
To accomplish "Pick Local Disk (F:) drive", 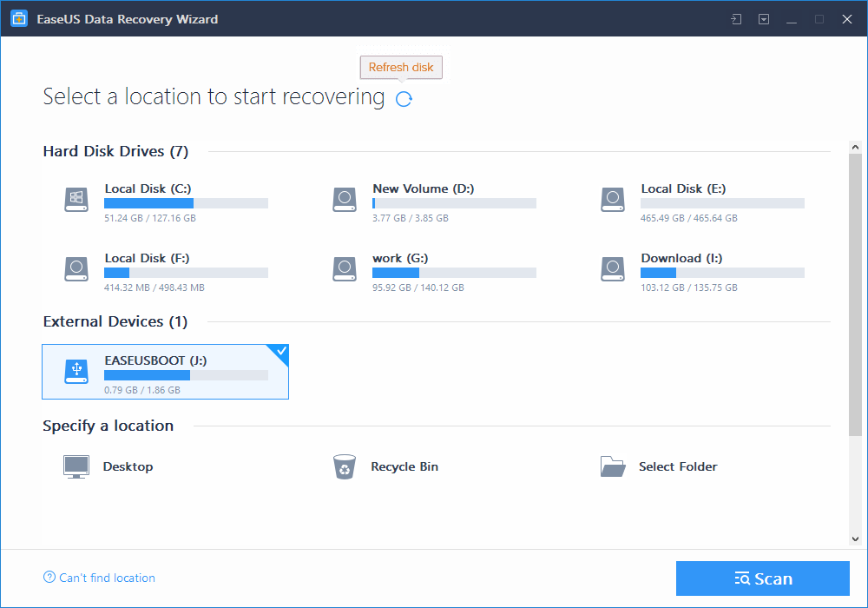I will (147, 258).
